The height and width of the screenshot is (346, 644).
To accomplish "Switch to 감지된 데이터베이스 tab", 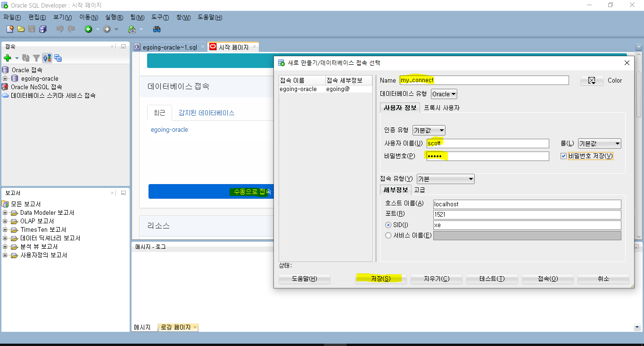I will 206,113.
